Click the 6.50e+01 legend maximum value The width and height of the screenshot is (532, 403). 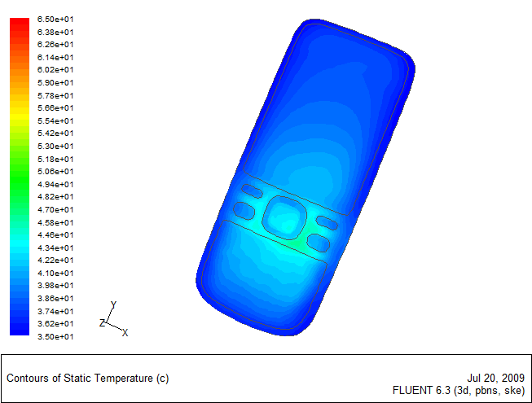tap(55, 20)
